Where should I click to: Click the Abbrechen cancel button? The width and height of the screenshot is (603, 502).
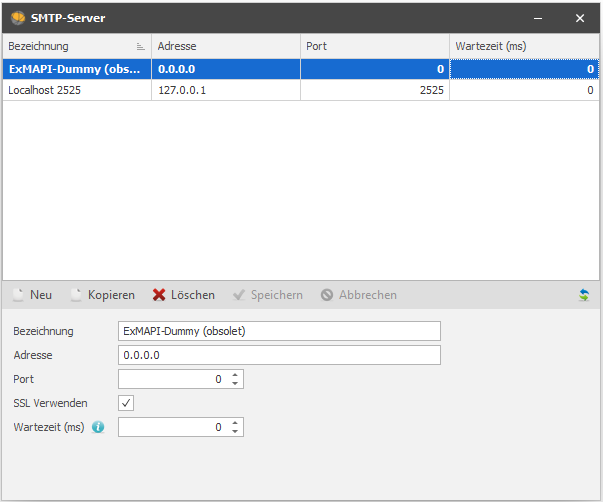(x=358, y=295)
